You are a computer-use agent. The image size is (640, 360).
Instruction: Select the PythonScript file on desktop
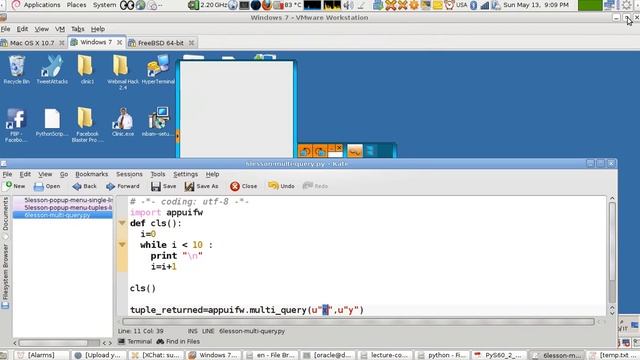52,122
